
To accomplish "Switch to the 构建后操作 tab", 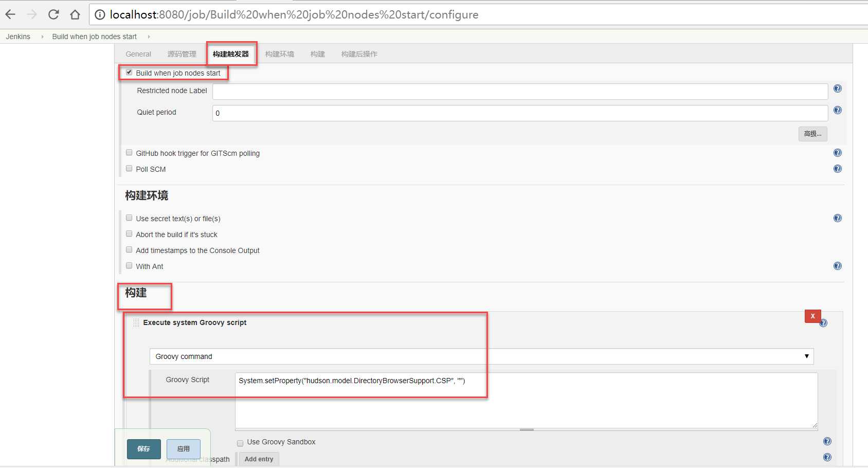I will (x=359, y=54).
